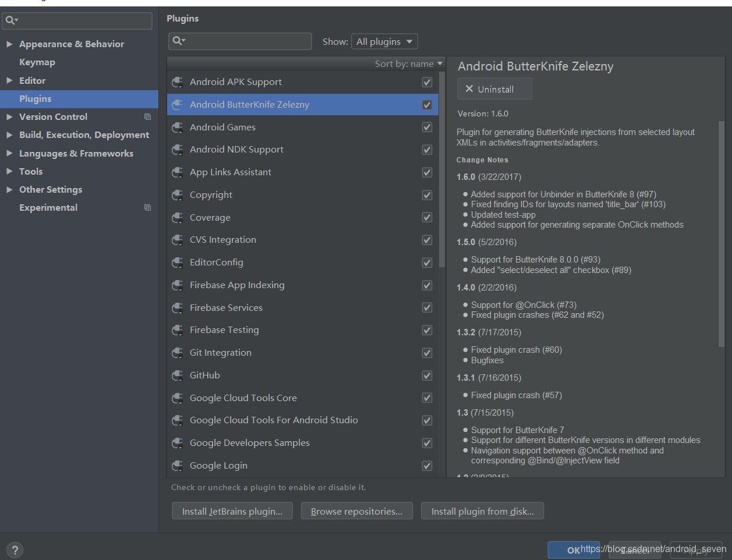Viewport: 732px width, 560px height.
Task: Select Plugins in the settings tree
Action: pyautogui.click(x=79, y=99)
